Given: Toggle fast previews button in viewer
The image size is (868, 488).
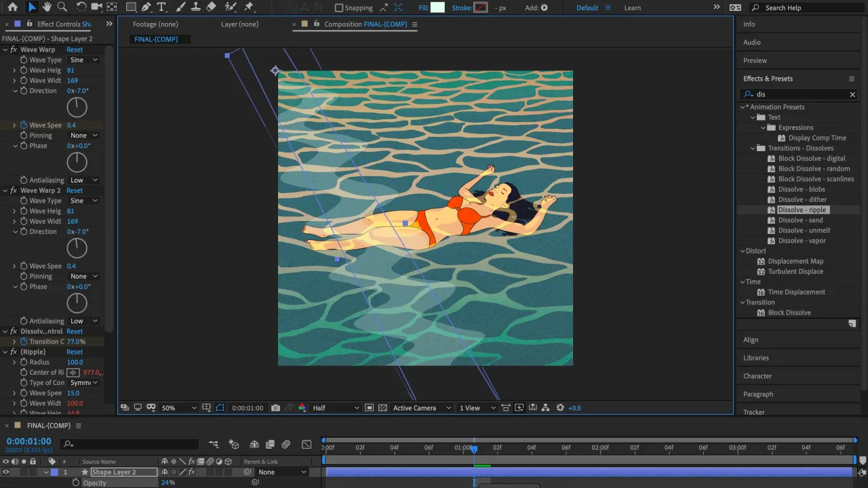Looking at the screenshot, I should pyautogui.click(x=519, y=408).
